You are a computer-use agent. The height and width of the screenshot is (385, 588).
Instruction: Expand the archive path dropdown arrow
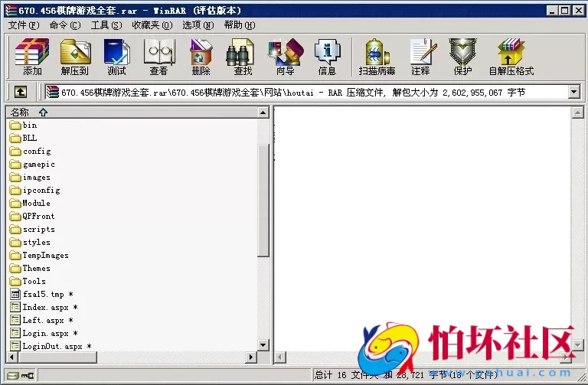[573, 92]
